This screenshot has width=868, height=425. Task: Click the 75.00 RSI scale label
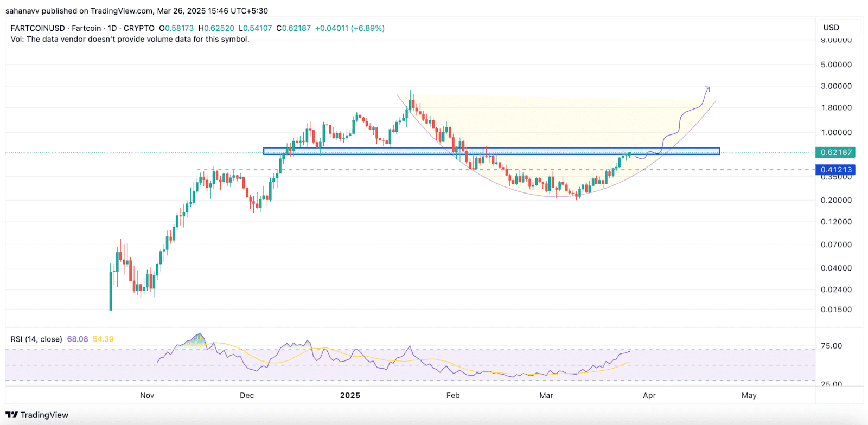click(x=831, y=346)
